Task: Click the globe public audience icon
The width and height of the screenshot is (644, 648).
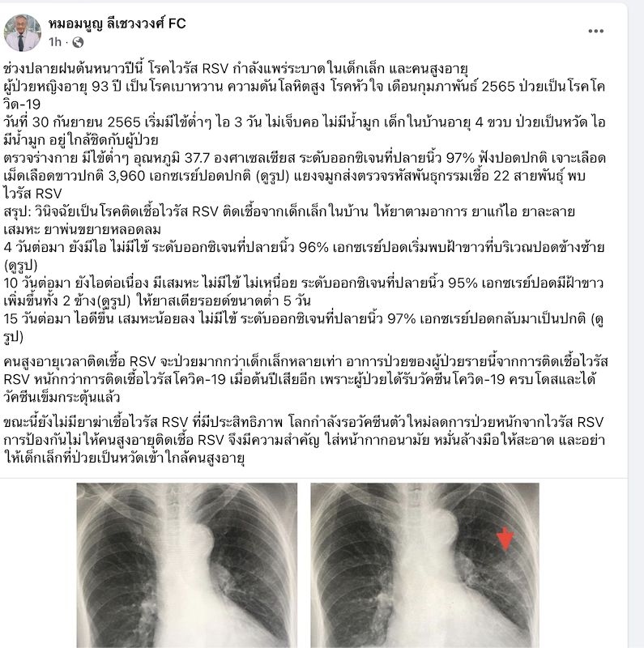Action: tap(78, 42)
